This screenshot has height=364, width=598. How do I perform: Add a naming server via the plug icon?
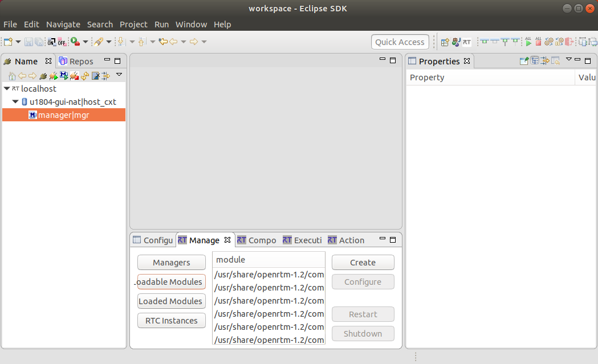pos(43,75)
